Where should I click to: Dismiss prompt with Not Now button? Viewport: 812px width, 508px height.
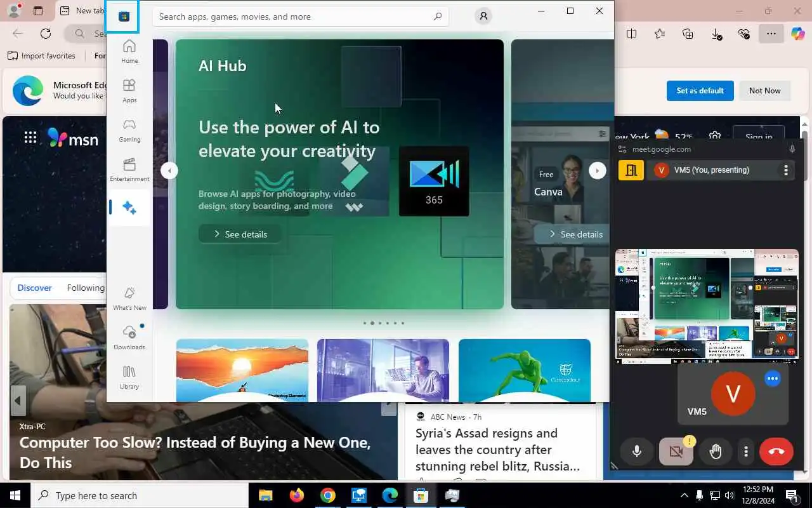764,91
